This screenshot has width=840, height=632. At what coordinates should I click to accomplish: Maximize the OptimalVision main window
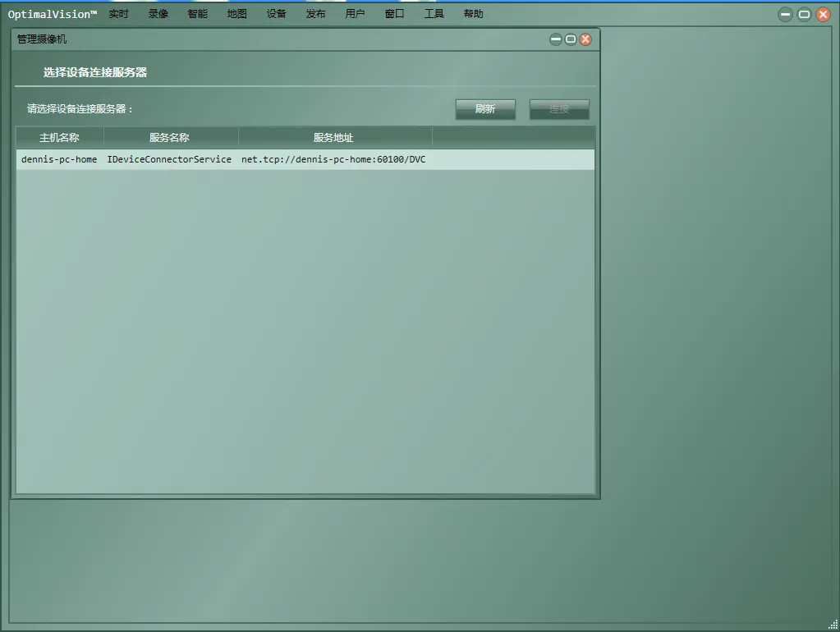[x=804, y=15]
